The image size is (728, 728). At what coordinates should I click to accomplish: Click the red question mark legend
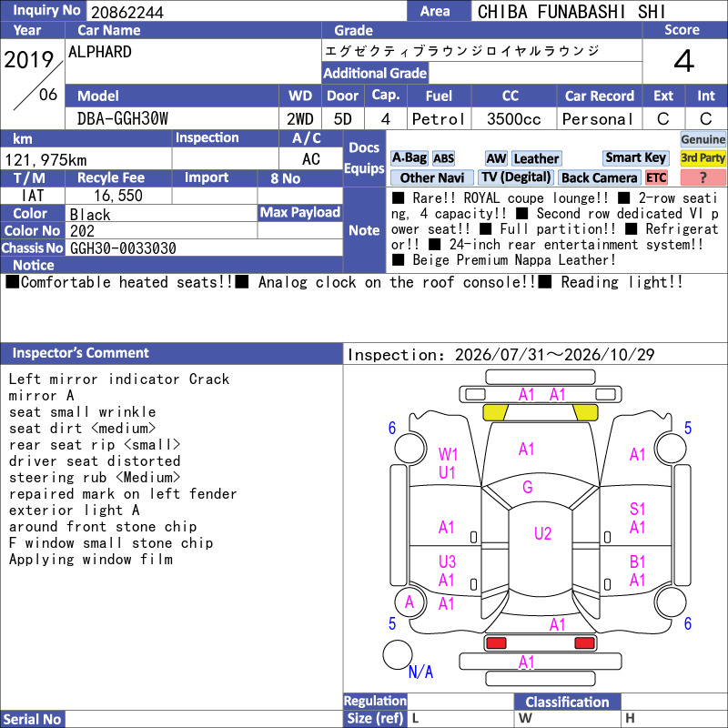pyautogui.click(x=703, y=177)
